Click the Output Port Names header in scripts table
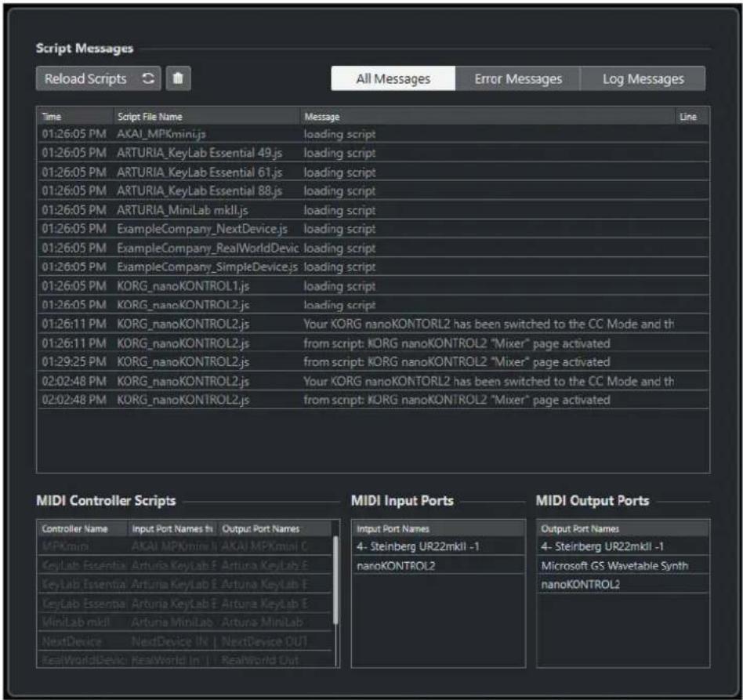This screenshot has height=700, width=743. point(275,528)
